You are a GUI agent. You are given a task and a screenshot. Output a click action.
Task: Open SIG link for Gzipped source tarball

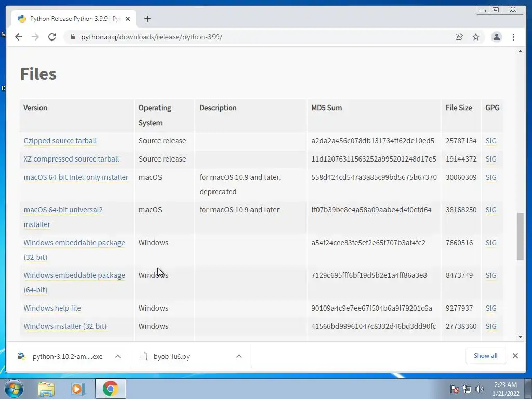tap(491, 141)
